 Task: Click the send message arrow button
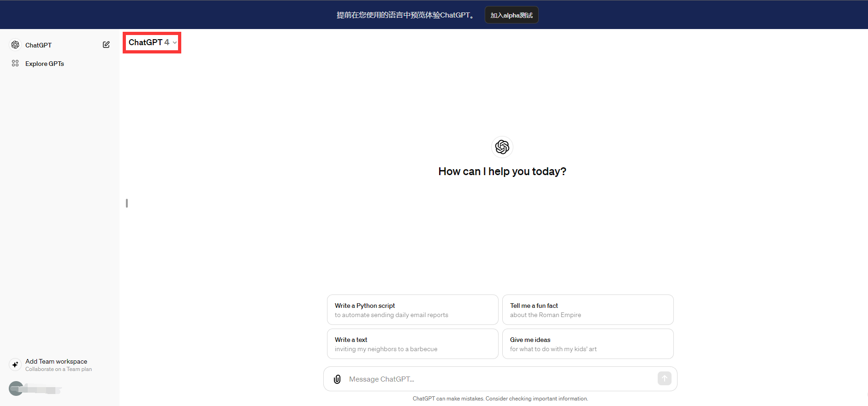point(664,378)
